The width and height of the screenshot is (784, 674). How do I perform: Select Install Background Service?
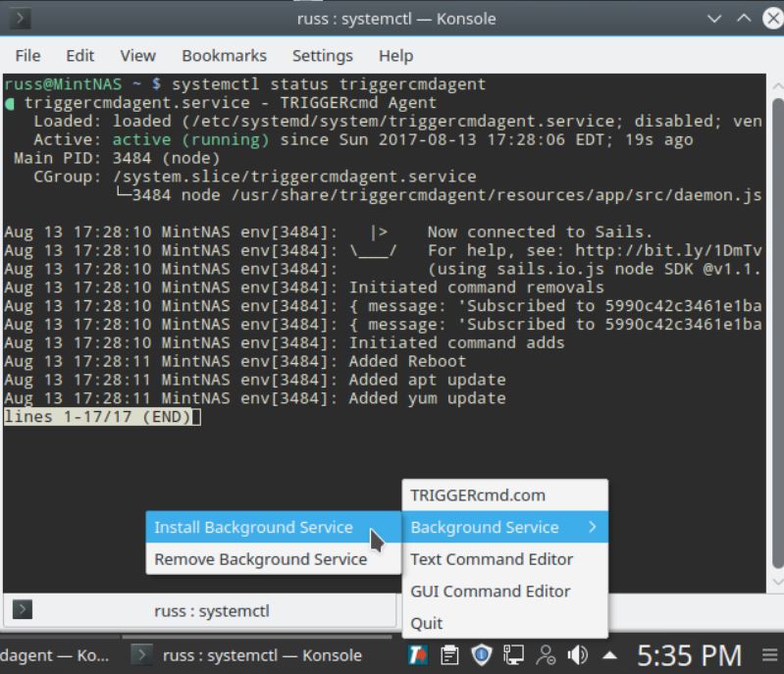tap(273, 527)
